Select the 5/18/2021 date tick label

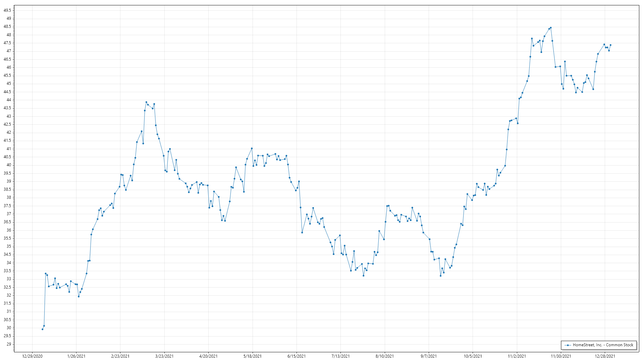point(253,356)
